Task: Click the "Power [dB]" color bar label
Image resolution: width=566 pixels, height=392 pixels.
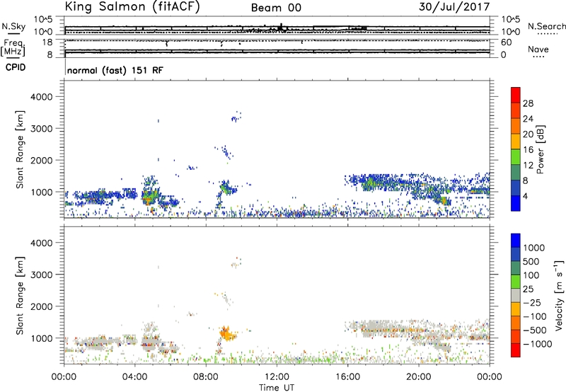Action: point(540,149)
